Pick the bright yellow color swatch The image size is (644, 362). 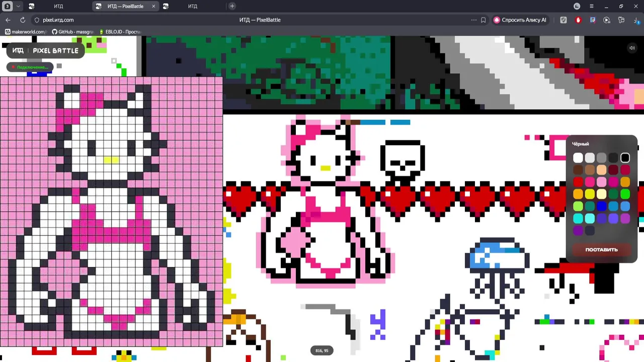coord(590,194)
